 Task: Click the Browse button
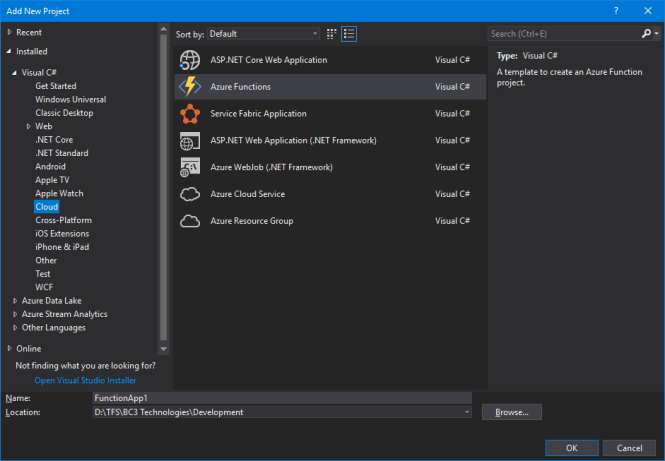512,412
